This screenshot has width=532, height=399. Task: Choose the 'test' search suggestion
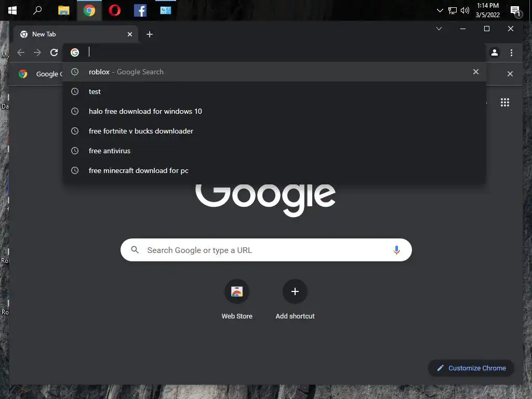(x=274, y=91)
